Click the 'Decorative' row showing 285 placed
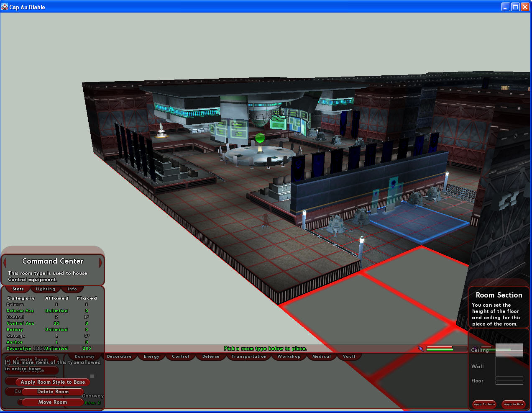The height and width of the screenshot is (413, 532). [x=53, y=349]
